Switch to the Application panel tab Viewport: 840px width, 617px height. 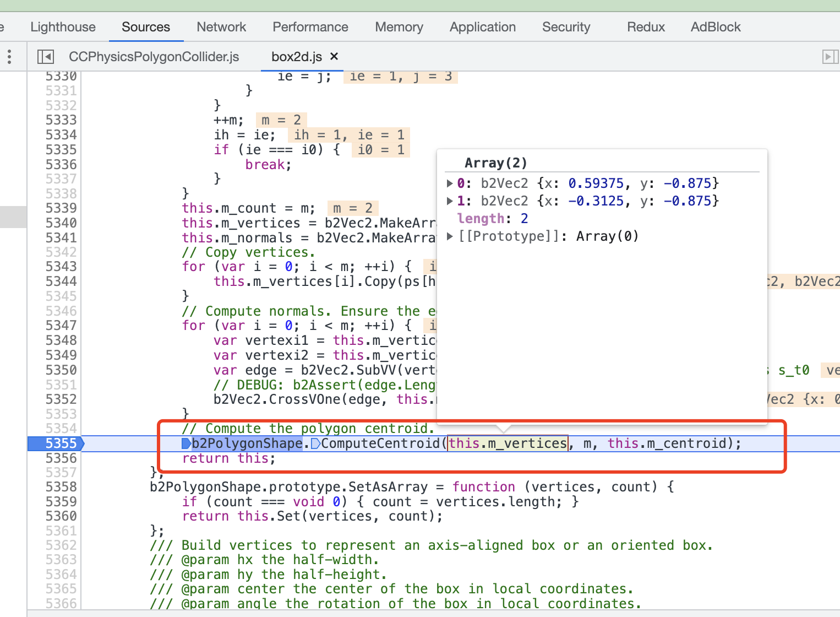tap(483, 27)
